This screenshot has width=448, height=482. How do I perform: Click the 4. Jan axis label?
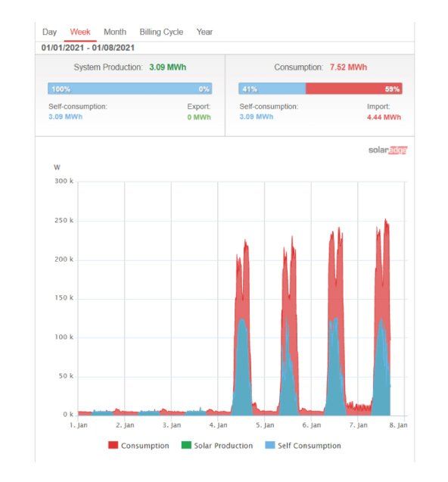click(x=218, y=425)
